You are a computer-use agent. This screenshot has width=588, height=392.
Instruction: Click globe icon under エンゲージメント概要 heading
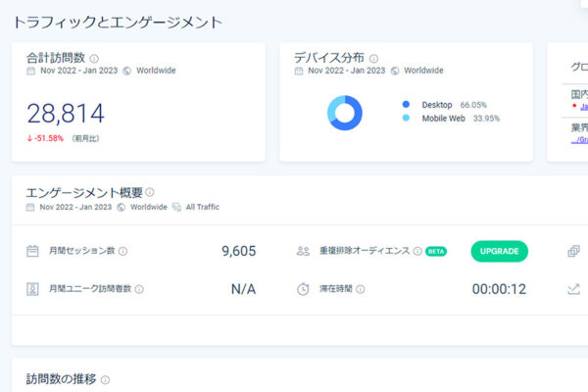(121, 207)
